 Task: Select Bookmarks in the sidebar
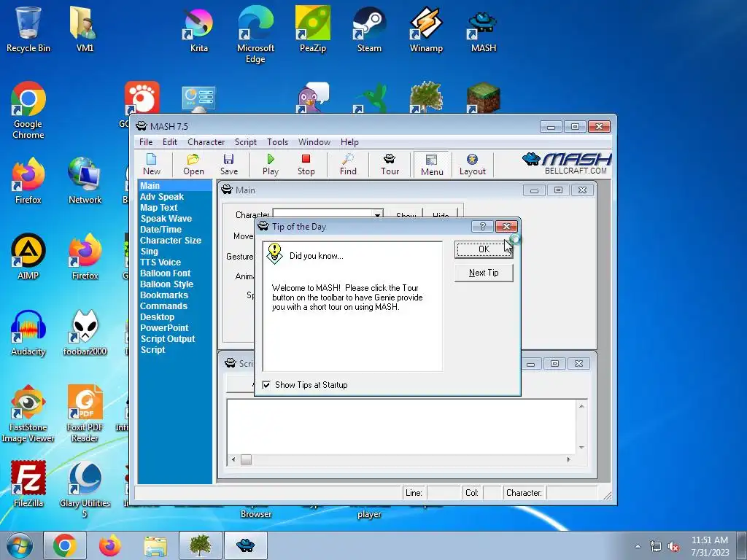coord(164,295)
